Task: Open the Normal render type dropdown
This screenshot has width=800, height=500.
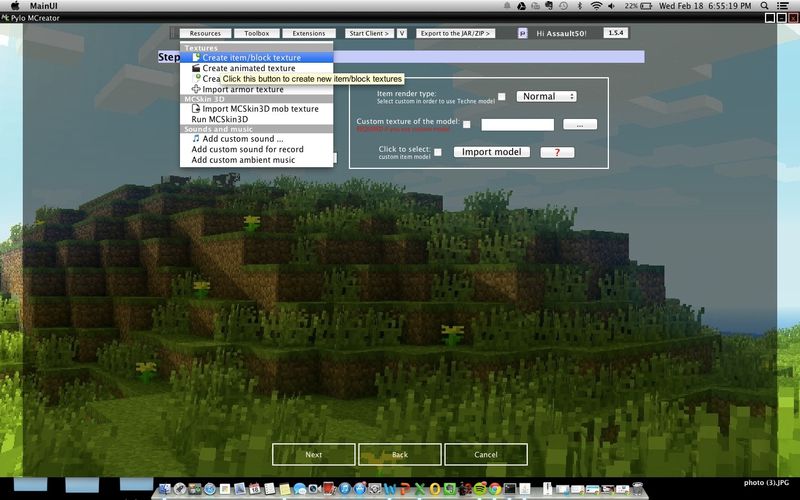Action: pos(546,96)
